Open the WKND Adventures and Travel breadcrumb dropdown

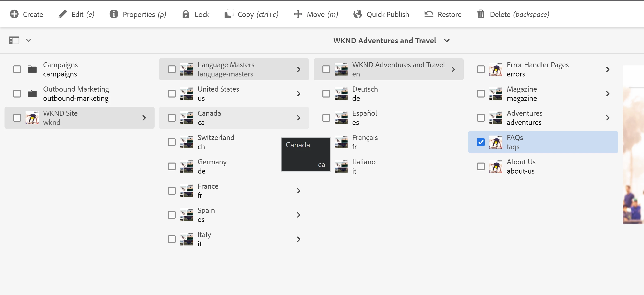point(447,40)
